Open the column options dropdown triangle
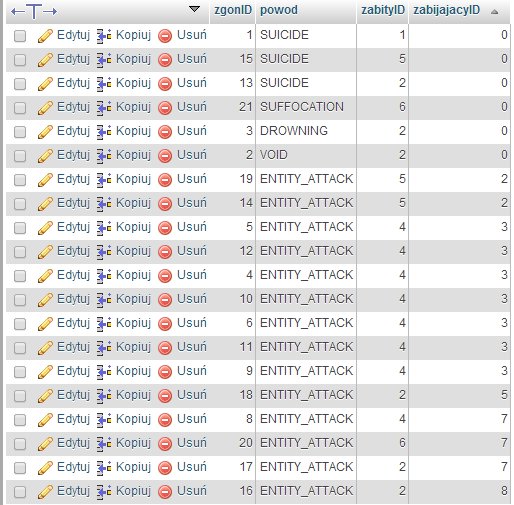Viewport: 514px width, 505px height. 194,9
